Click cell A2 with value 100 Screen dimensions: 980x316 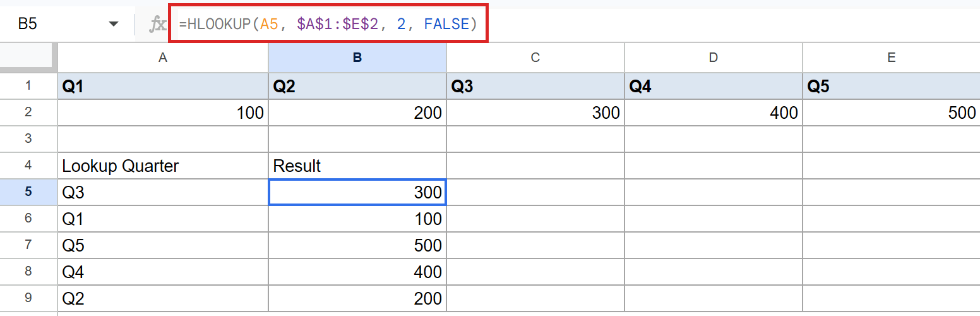point(163,112)
